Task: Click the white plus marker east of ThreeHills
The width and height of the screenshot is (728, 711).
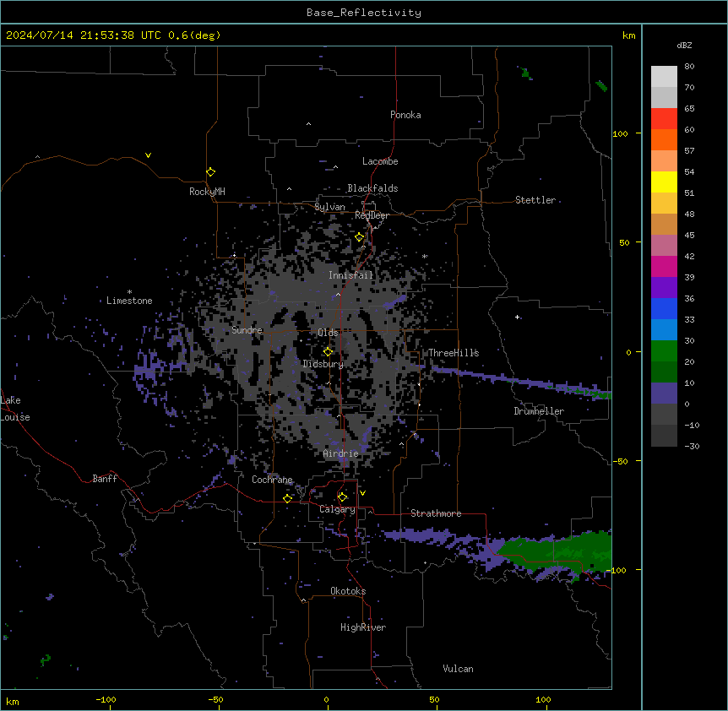Action: [517, 317]
